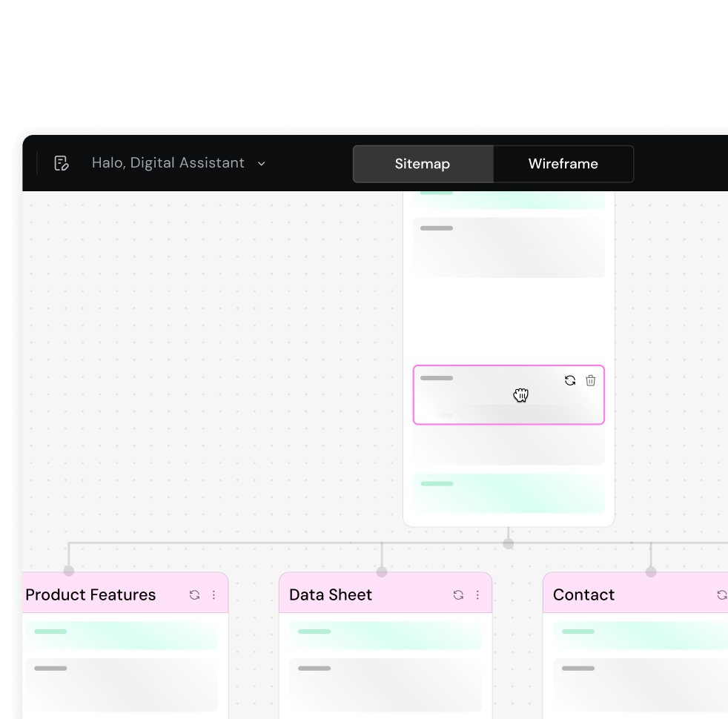Select the Data Sheet page title
Viewport: 728px width, 719px height.
(331, 594)
